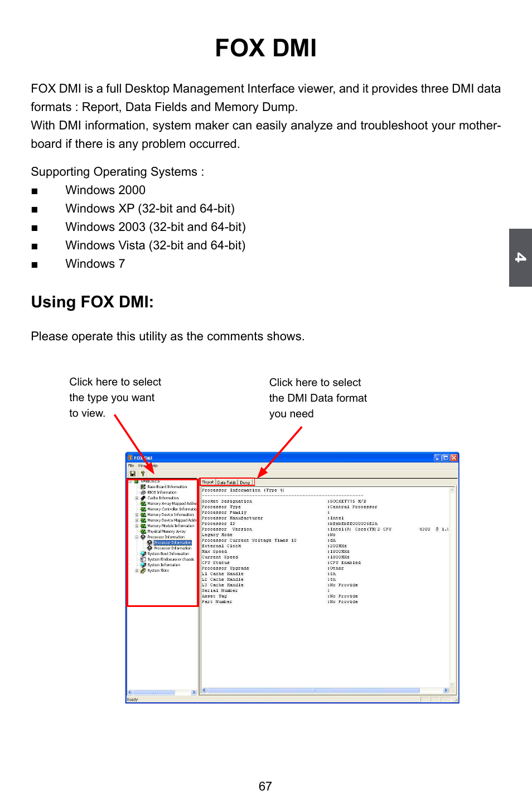Expand the Memory Module Information node

click(137, 525)
